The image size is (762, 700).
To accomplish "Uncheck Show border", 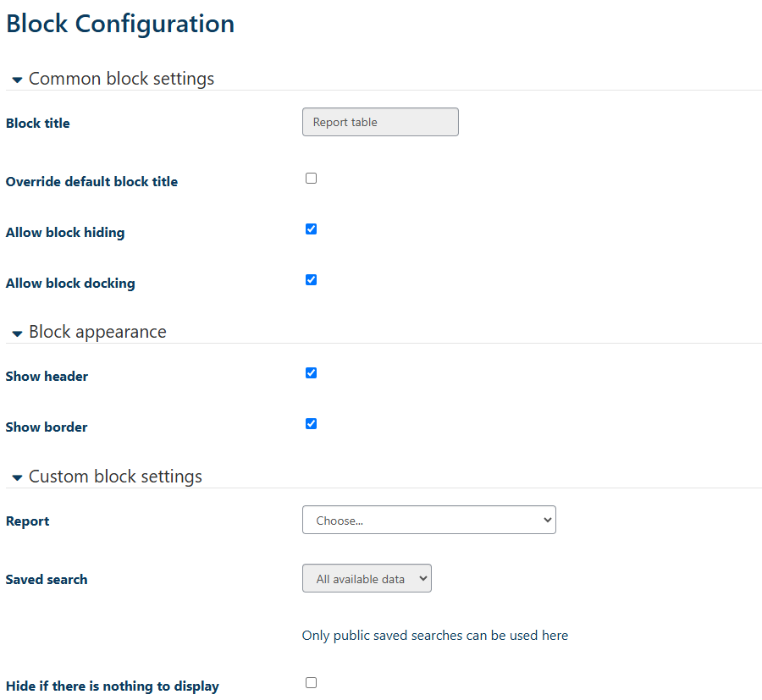I will (x=311, y=423).
